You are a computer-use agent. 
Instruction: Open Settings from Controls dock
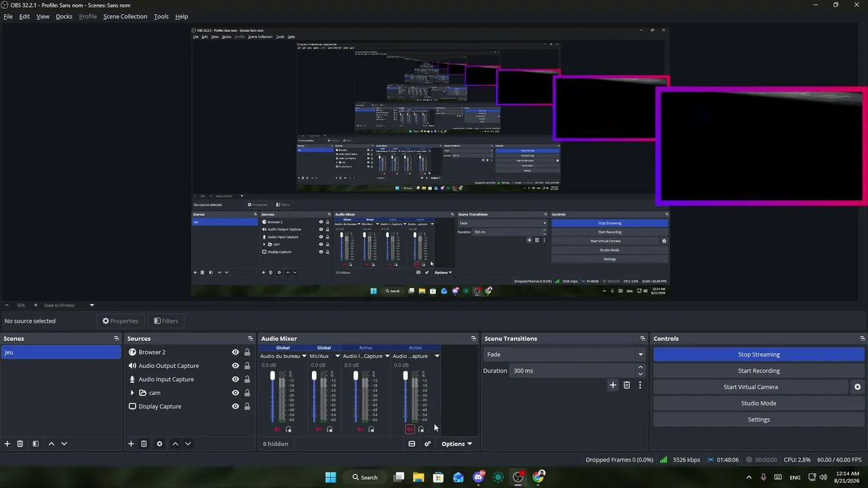(759, 420)
